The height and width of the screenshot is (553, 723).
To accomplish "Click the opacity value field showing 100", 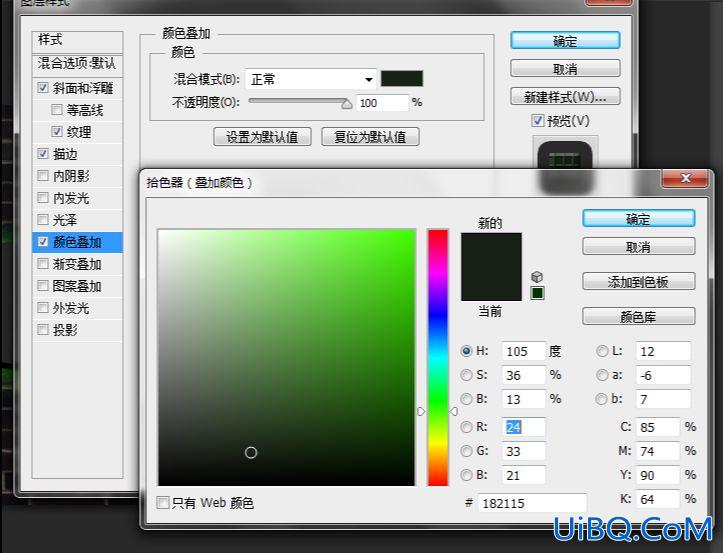I will (382, 102).
